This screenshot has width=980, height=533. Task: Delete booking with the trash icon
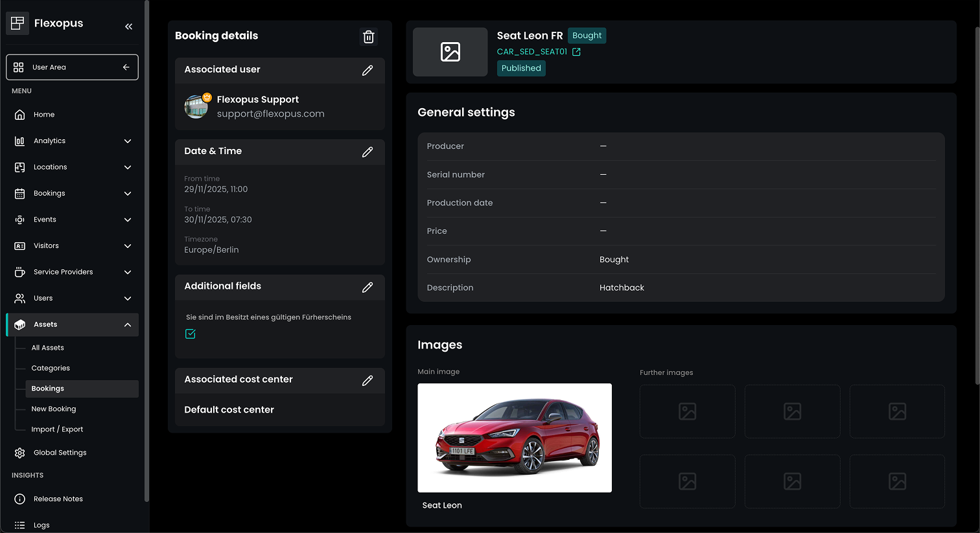tap(368, 37)
